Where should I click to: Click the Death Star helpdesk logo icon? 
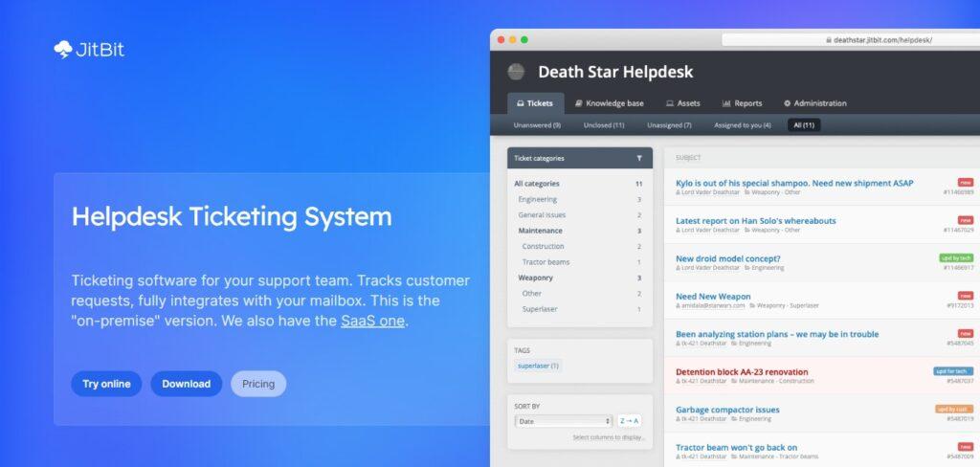pos(516,72)
